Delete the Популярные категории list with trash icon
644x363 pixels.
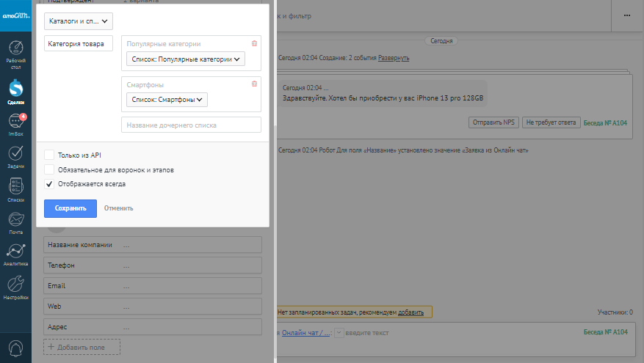click(254, 44)
